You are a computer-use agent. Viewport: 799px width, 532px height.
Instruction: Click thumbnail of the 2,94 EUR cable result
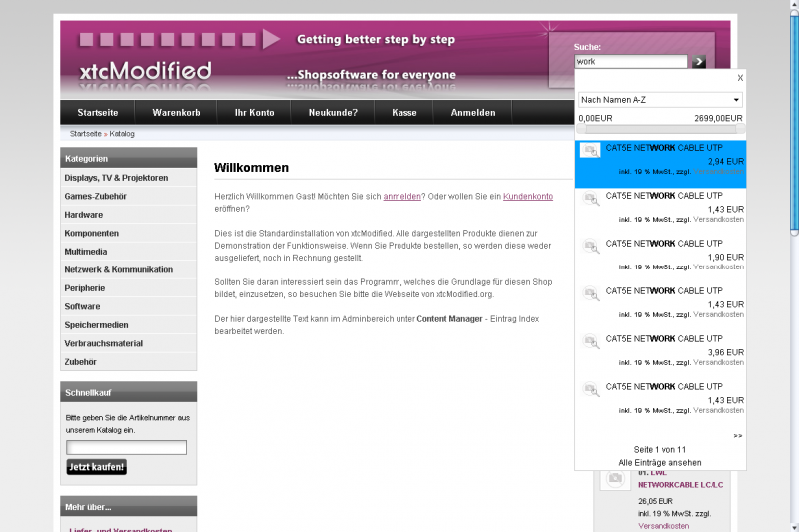pyautogui.click(x=590, y=150)
